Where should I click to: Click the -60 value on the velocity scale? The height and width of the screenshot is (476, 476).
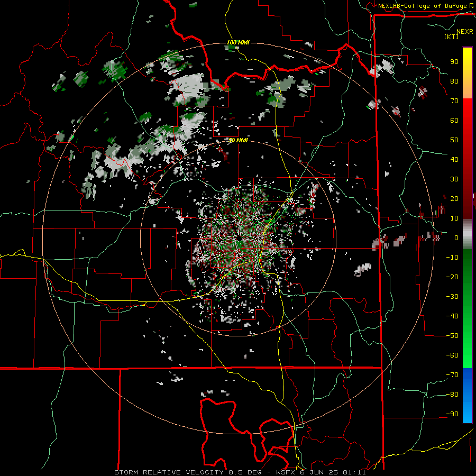click(452, 355)
